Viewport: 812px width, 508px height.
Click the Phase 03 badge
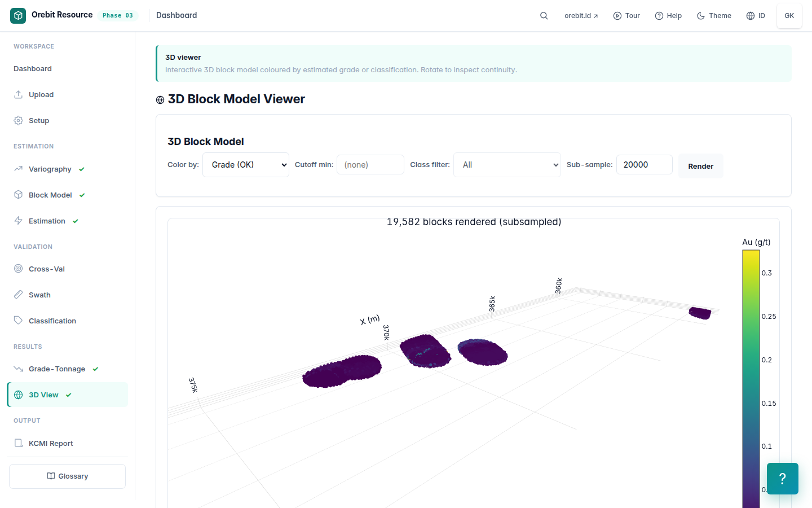pos(118,15)
